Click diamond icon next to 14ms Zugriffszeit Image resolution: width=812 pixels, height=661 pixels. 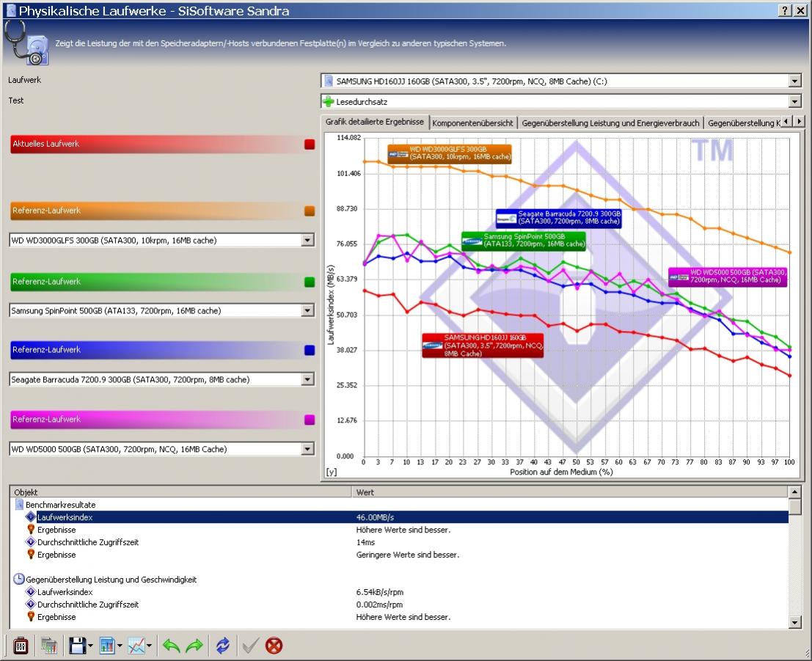tap(31, 542)
